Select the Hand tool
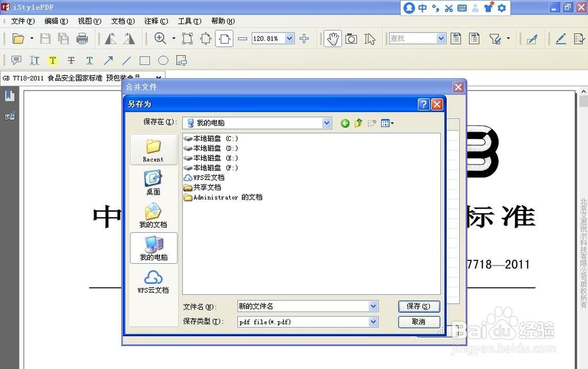 pyautogui.click(x=333, y=39)
